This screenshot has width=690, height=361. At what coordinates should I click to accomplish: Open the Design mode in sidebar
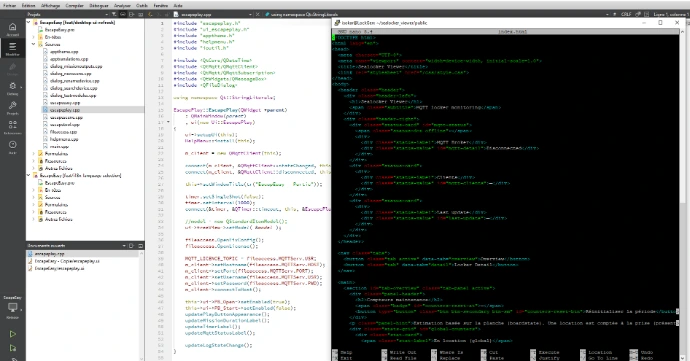pyautogui.click(x=12, y=69)
